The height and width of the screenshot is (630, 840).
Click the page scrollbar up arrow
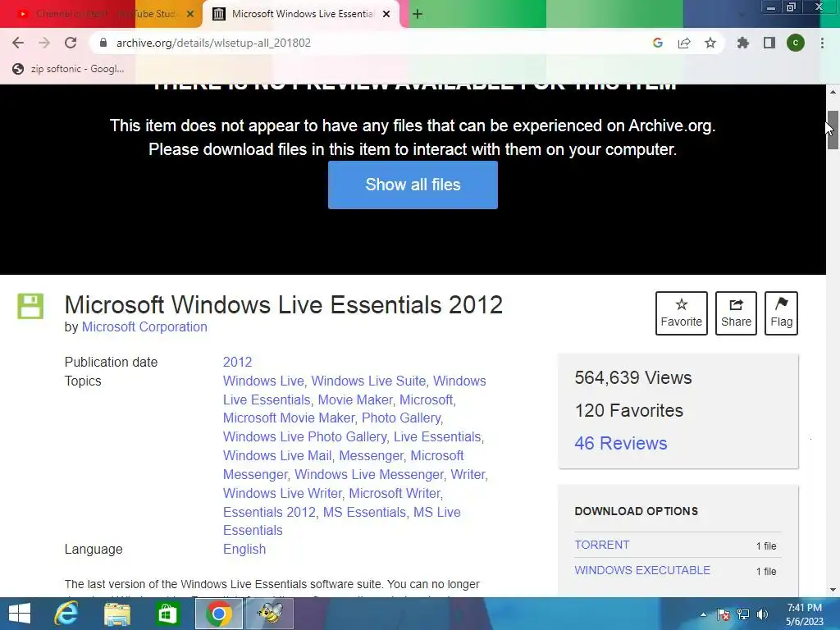[x=833, y=92]
